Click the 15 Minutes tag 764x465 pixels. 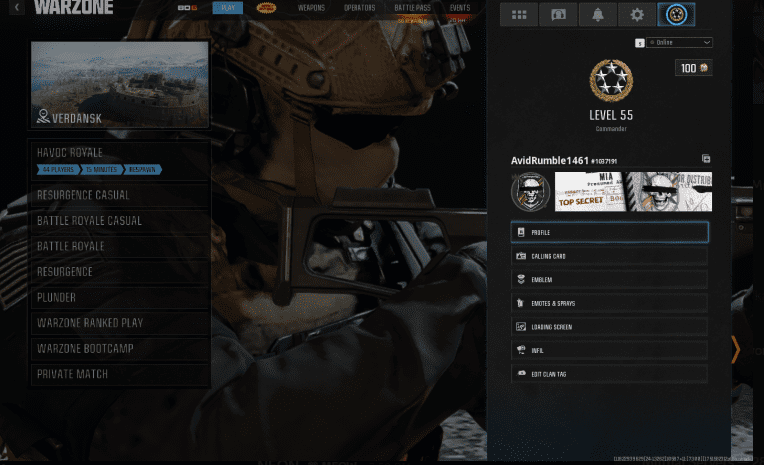click(x=101, y=170)
